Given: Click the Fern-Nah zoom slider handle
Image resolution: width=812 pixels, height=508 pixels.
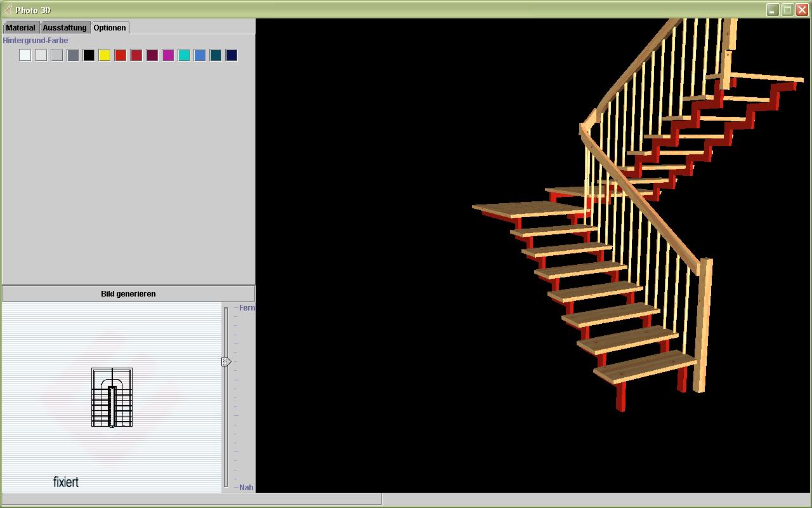Looking at the screenshot, I should click(226, 361).
